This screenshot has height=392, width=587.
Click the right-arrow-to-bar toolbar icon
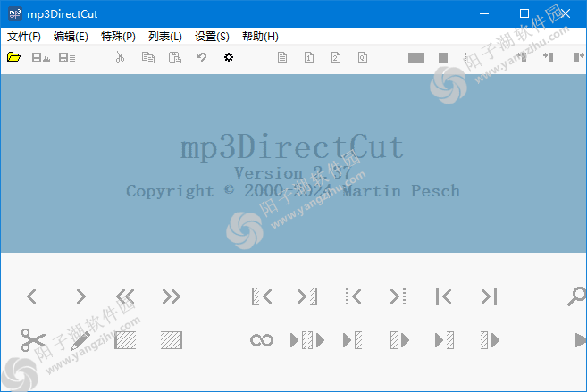(549, 57)
